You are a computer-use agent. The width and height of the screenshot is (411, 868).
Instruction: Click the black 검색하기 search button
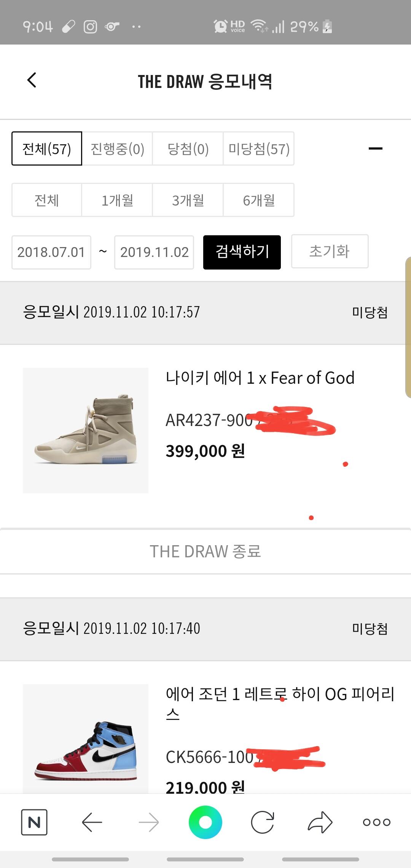[242, 252]
